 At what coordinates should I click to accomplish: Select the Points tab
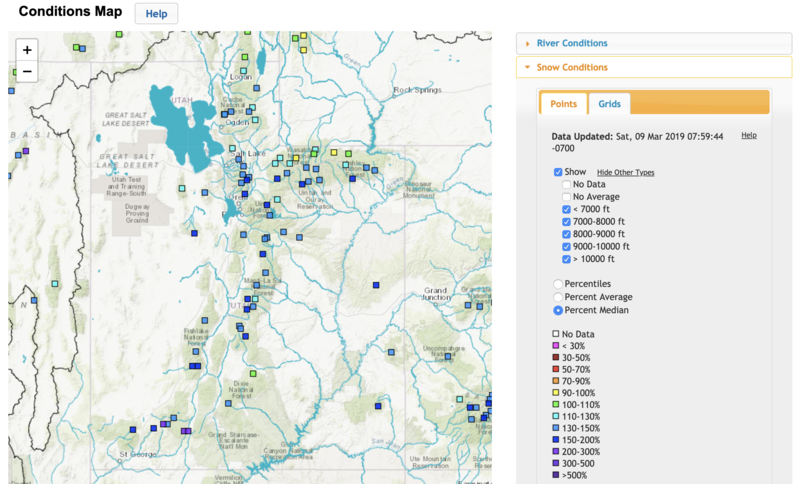[x=563, y=104]
